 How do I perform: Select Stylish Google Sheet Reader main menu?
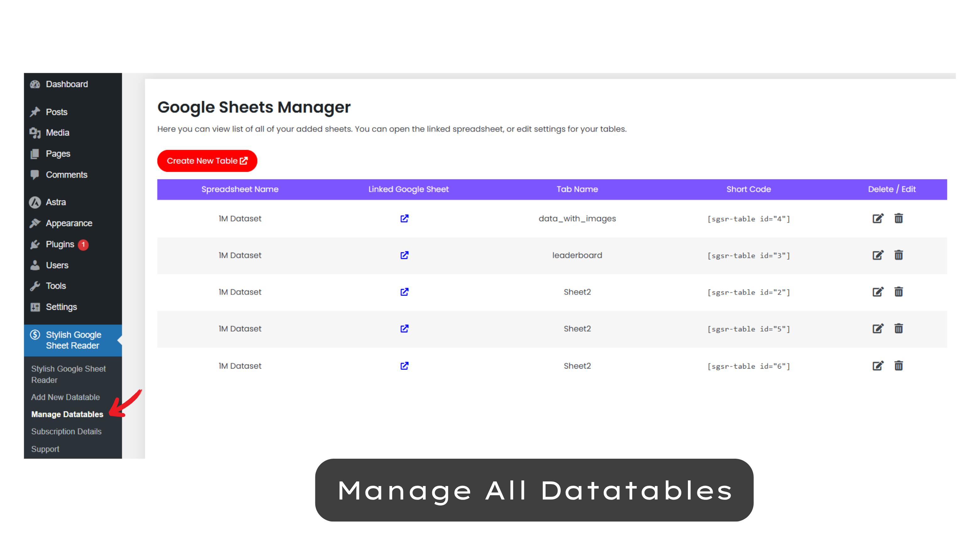click(73, 340)
